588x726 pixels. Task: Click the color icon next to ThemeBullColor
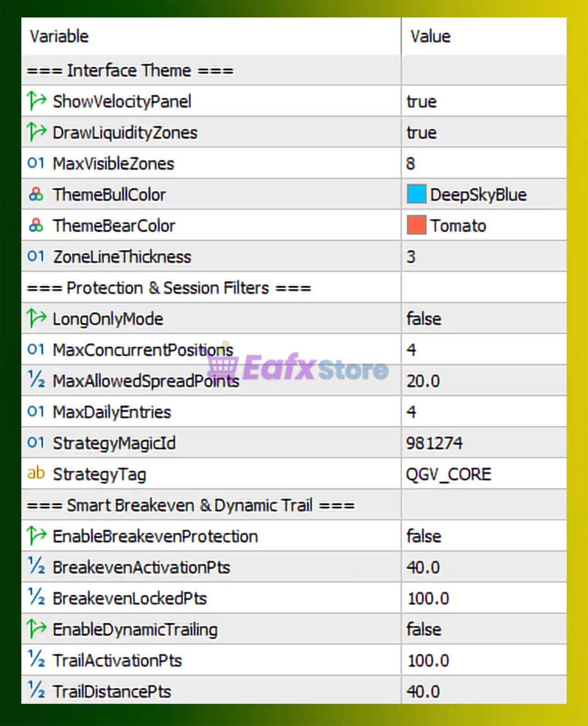pyautogui.click(x=36, y=195)
